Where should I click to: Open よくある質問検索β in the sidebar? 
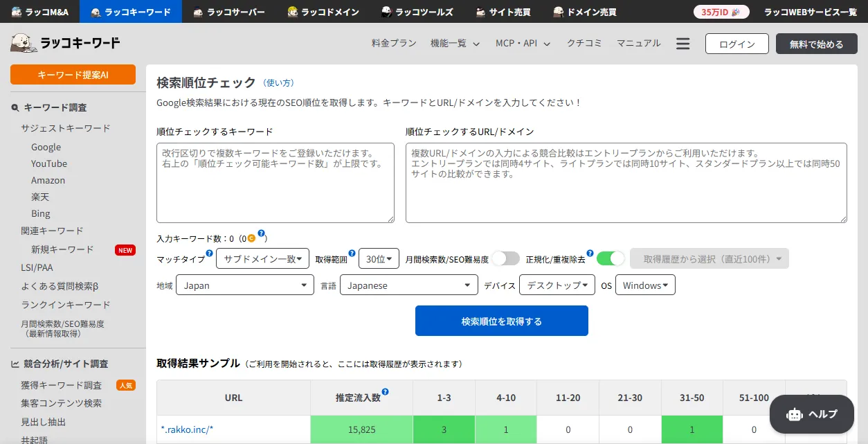[x=60, y=286]
